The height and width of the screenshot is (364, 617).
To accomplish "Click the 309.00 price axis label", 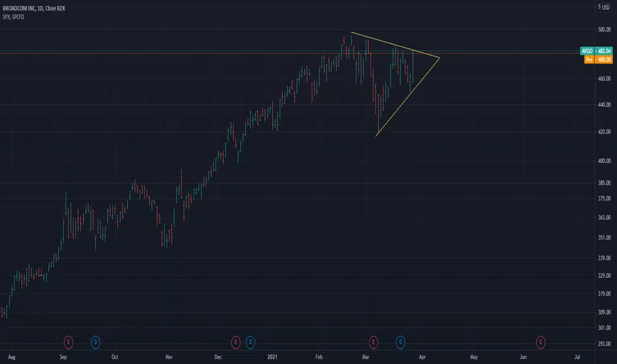I will 604,312.
